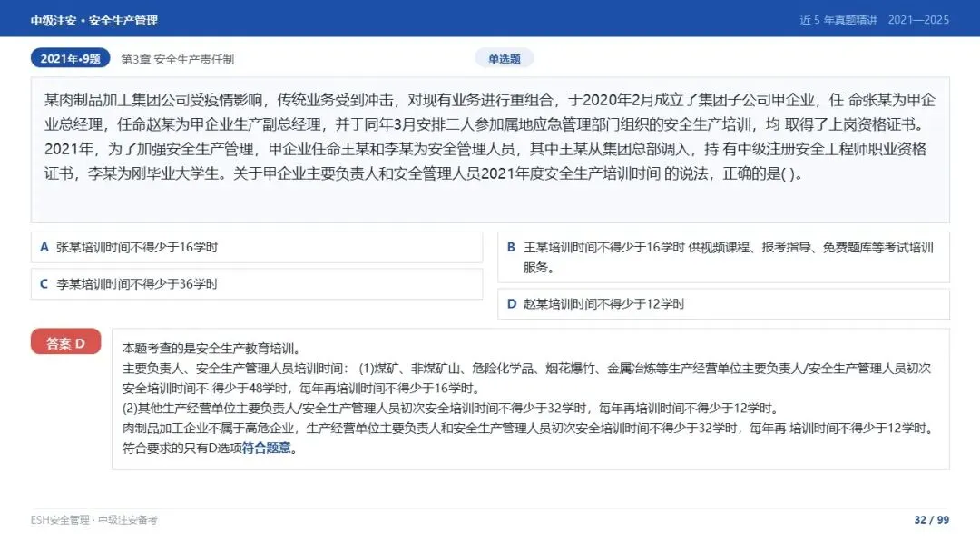Click the red 答案 D badge

click(65, 342)
